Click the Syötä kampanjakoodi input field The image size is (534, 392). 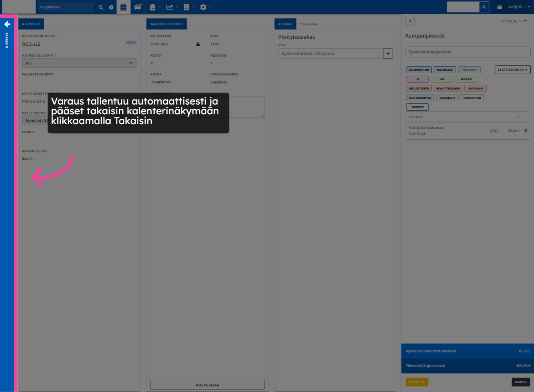coord(468,52)
